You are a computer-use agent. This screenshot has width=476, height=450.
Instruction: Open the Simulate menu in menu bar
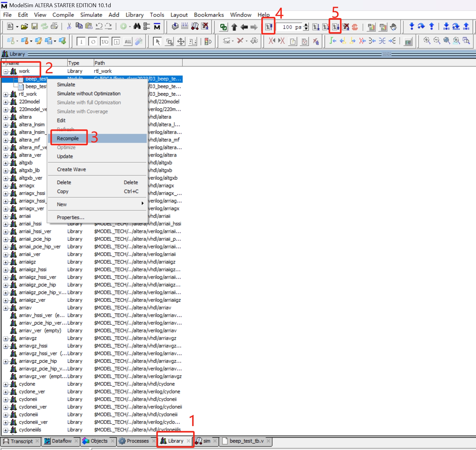91,15
